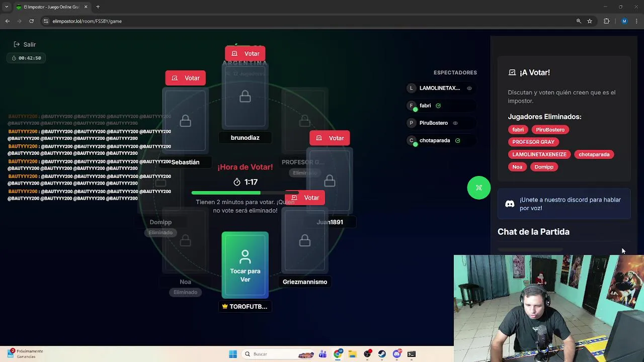Viewport: 644px width, 362px height.
Task: Open site information icon in address bar
Action: tap(46, 21)
